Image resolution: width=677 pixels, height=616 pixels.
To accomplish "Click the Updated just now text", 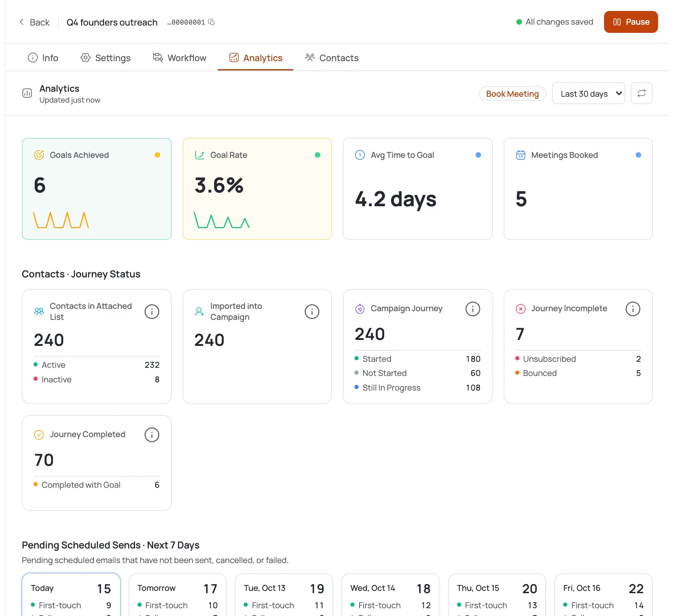I will coord(70,100).
